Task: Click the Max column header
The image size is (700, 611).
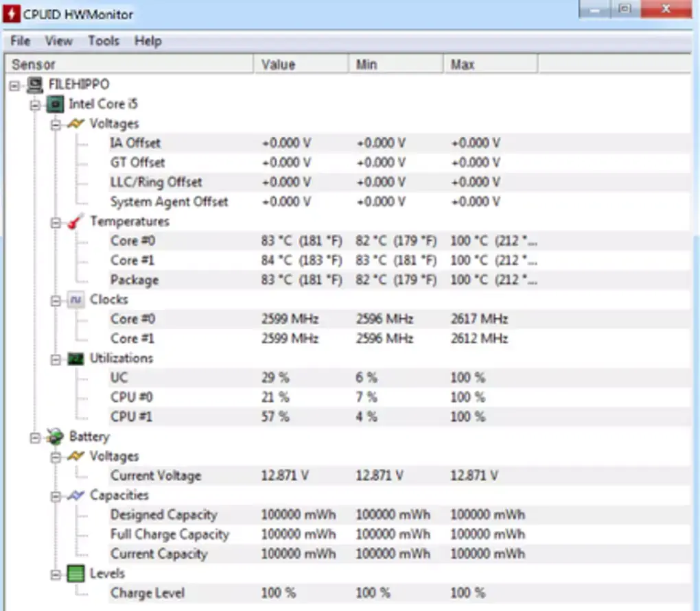Action: [491, 64]
